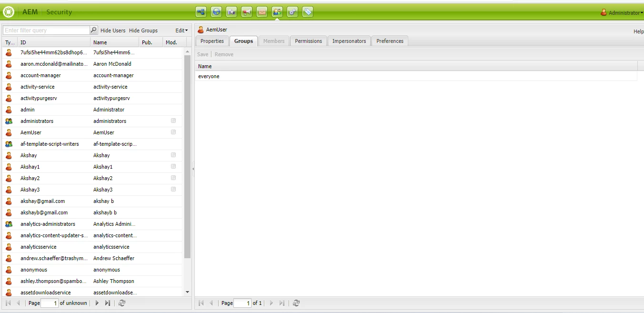Click the groups panel page number field
644x313 pixels.
pos(242,303)
